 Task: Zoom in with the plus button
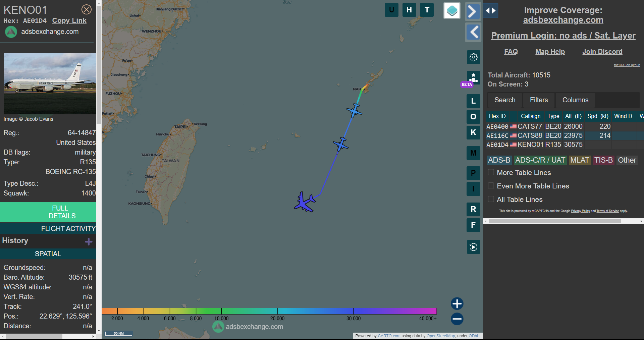tap(457, 303)
